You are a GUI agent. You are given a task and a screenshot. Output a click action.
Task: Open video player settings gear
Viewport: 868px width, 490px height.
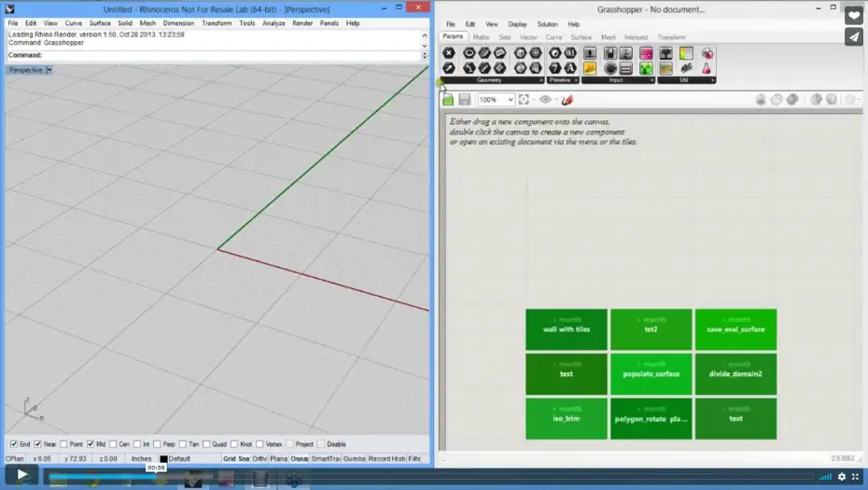click(x=842, y=476)
